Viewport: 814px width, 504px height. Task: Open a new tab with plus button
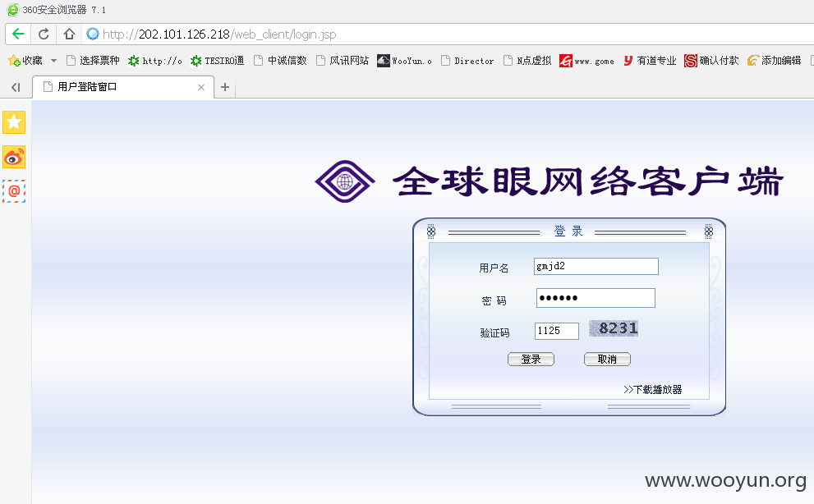(225, 87)
